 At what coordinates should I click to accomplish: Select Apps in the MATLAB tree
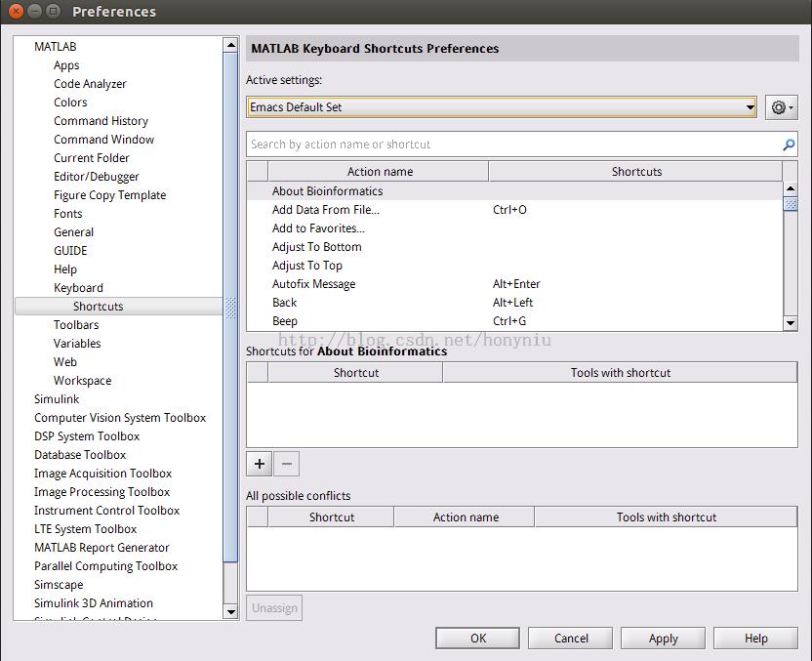[x=66, y=65]
